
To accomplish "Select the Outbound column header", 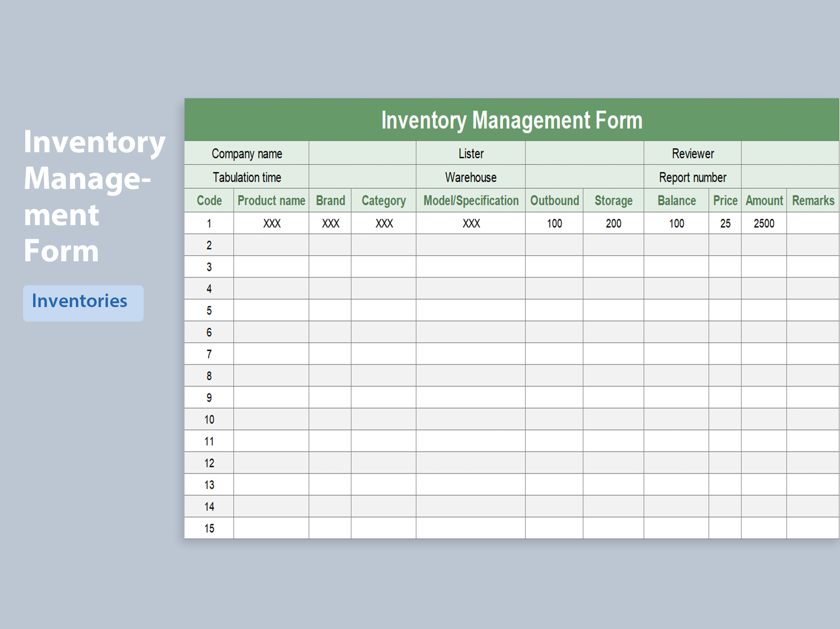I will pyautogui.click(x=554, y=200).
